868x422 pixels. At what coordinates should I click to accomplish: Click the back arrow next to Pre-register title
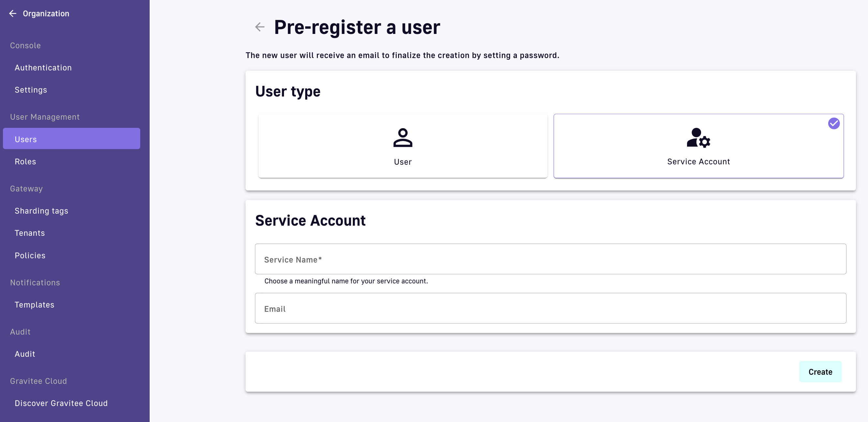[260, 27]
